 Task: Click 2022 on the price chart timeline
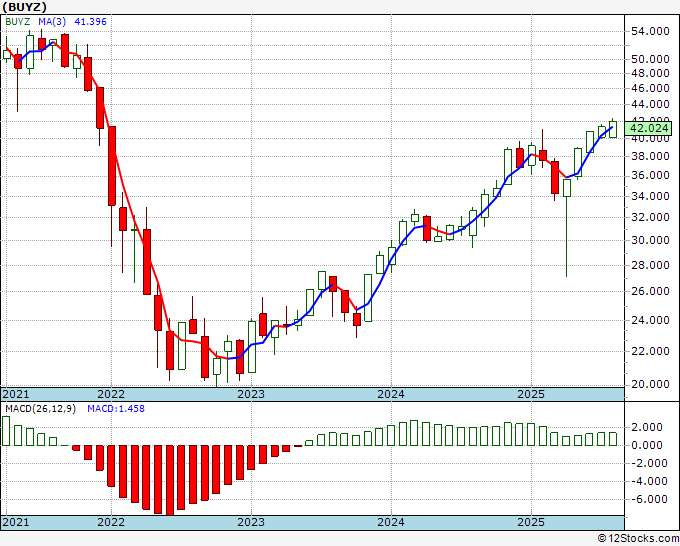pyautogui.click(x=111, y=394)
